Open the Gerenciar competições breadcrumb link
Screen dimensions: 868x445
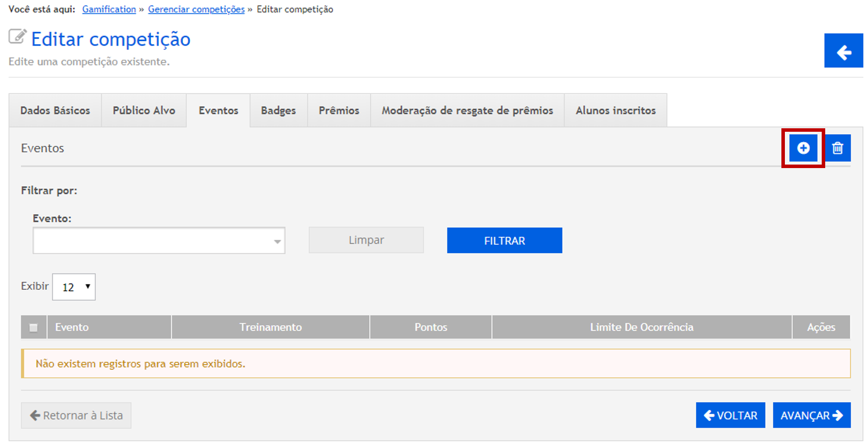pos(196,9)
